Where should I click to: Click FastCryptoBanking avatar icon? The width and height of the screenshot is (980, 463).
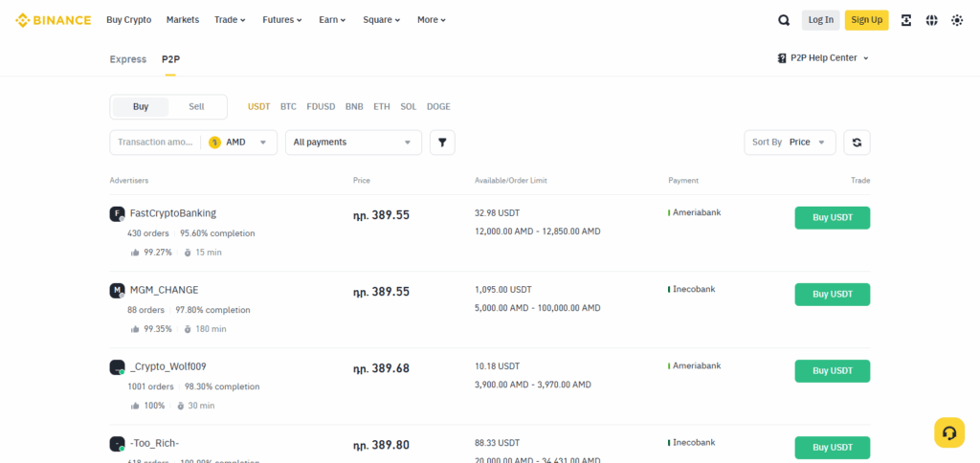(x=117, y=213)
